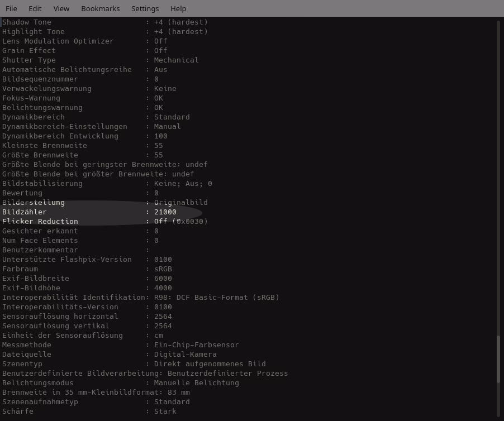This screenshot has height=421, width=504.
Task: Open the File menu
Action: pos(11,8)
